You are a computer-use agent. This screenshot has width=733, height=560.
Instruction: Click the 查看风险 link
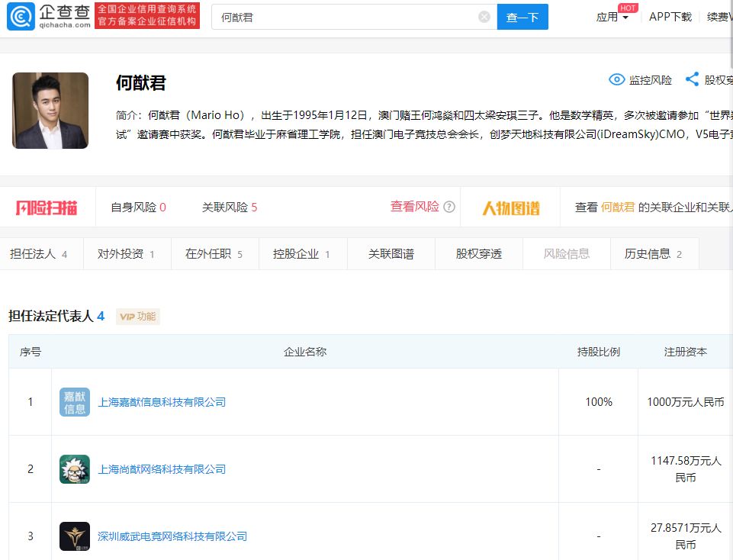[x=415, y=207]
